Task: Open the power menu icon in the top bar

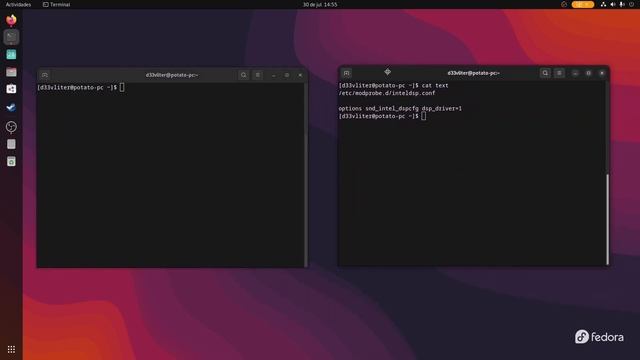Action: [631, 4]
